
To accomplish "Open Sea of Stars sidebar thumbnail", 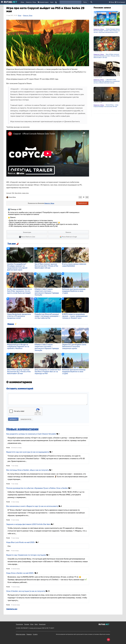I will pyautogui.click(x=106, y=43).
